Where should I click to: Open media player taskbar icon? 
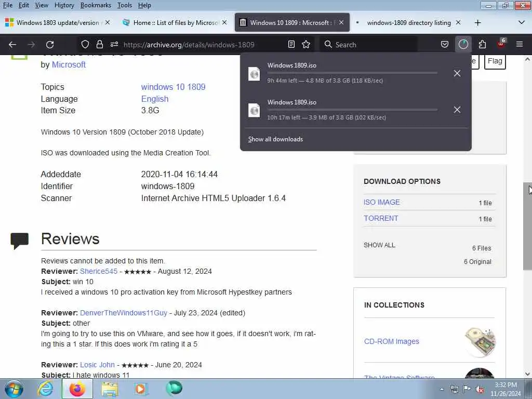(x=141, y=389)
